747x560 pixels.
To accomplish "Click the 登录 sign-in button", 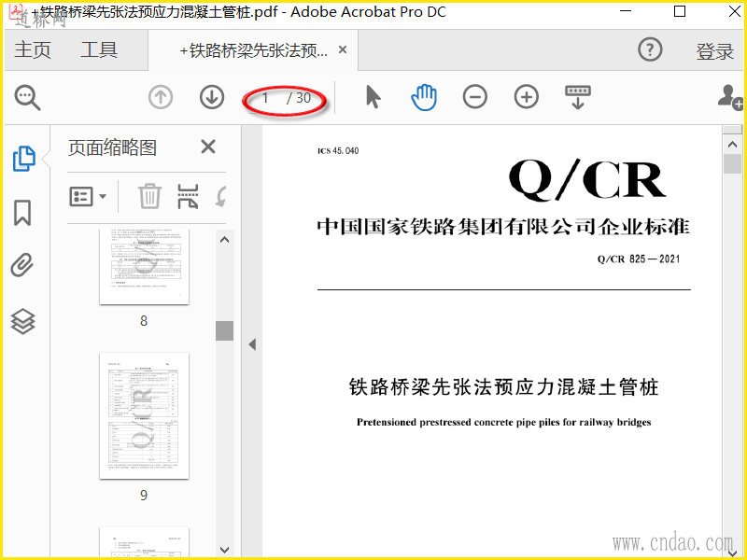I will click(714, 51).
